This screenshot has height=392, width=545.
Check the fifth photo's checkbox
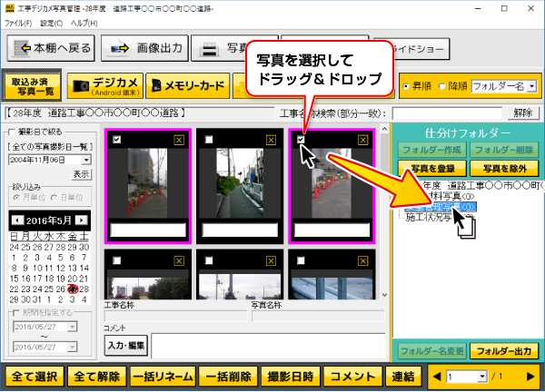[x=209, y=260]
